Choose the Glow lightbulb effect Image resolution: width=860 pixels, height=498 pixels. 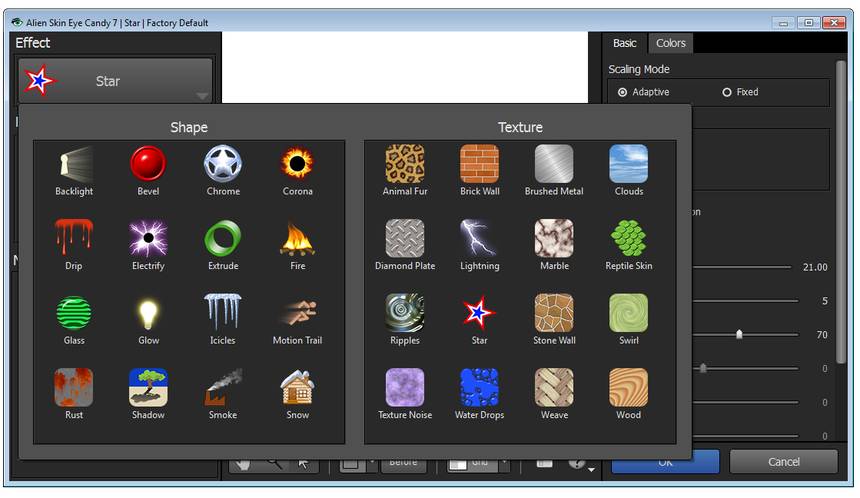148,320
